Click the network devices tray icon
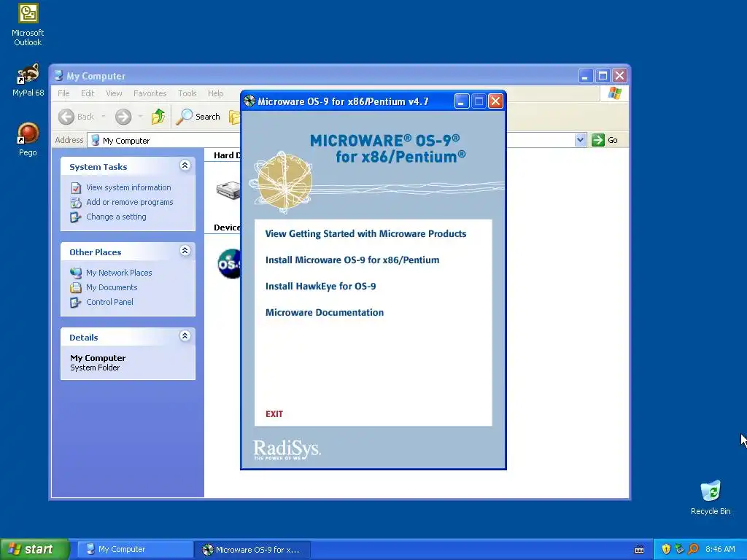747x560 pixels. [680, 549]
